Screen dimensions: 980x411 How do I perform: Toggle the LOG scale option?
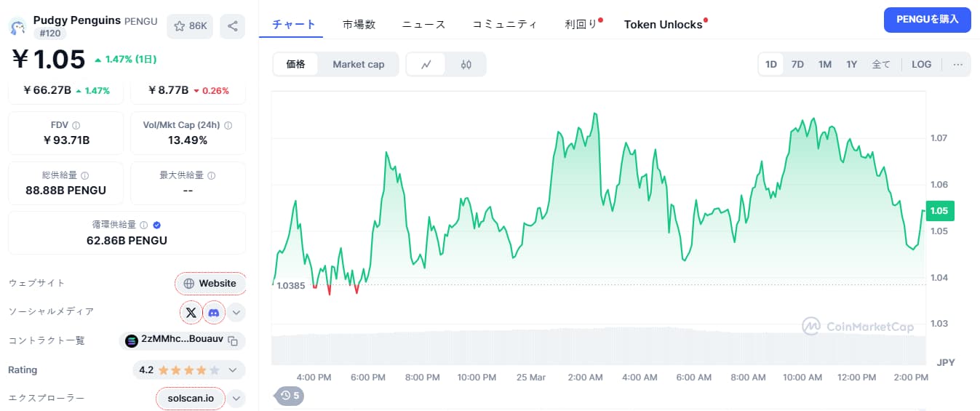pyautogui.click(x=922, y=64)
